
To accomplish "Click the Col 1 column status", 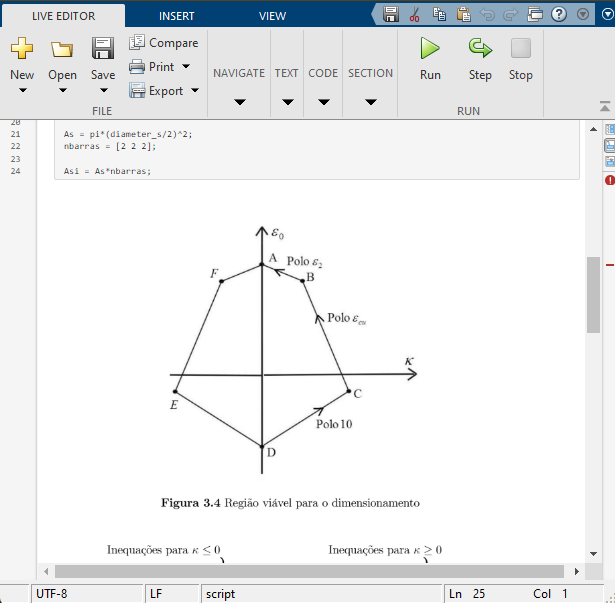I will click(550, 594).
